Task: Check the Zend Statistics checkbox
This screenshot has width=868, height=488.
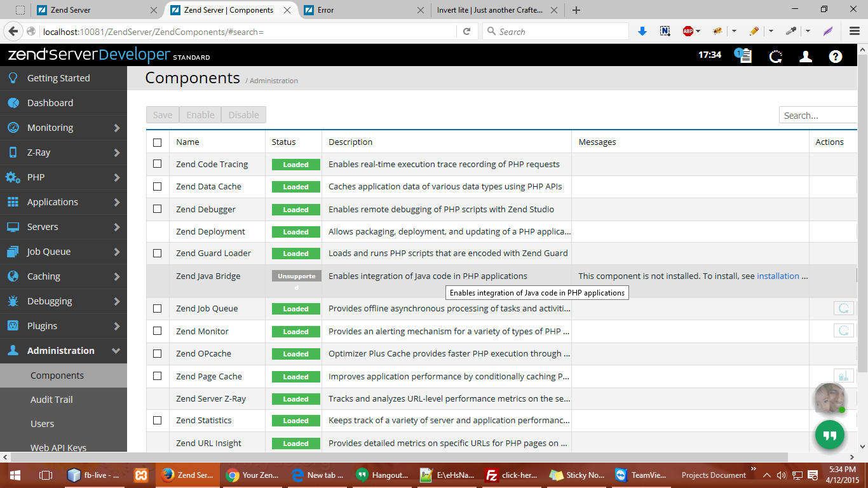Action: click(158, 420)
